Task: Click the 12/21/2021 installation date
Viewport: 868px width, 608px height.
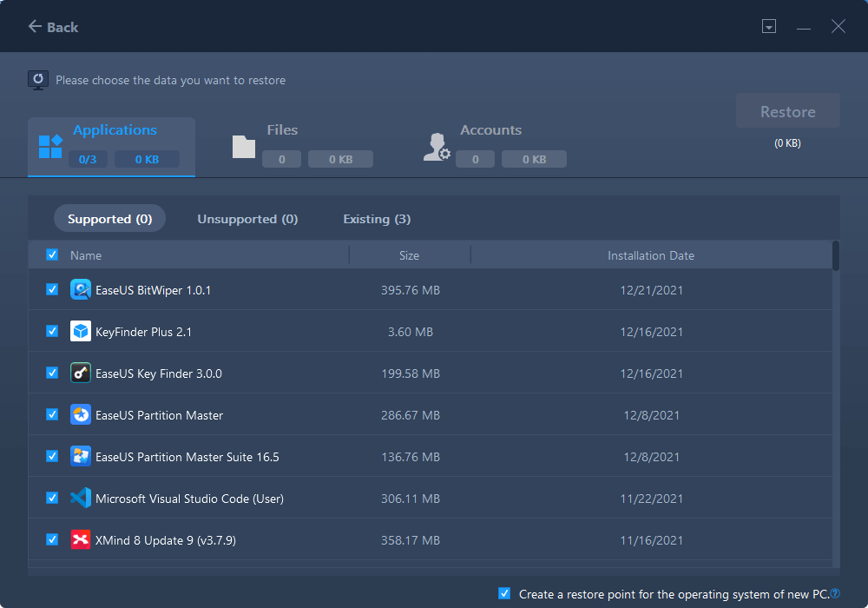Action: point(652,290)
